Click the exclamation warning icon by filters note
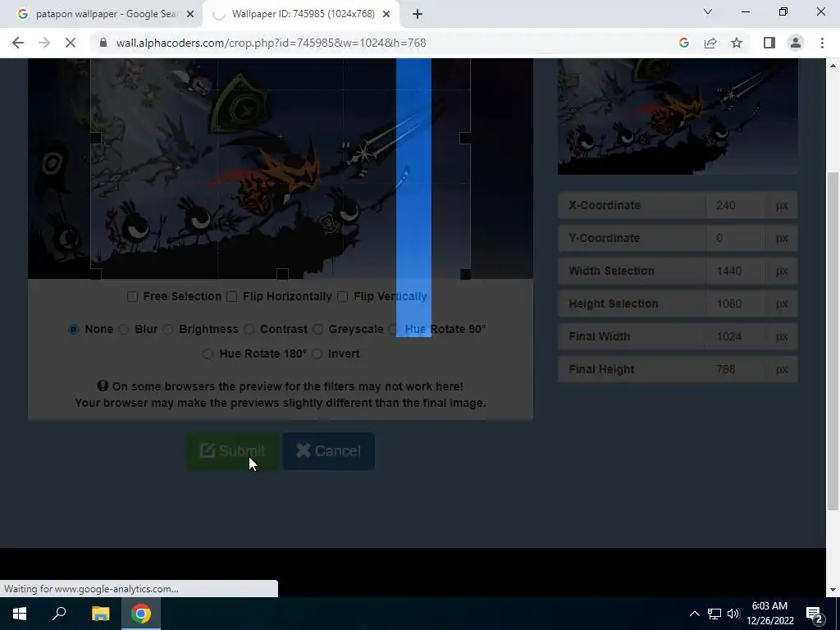Screen dimensions: 840x630 click(103, 386)
